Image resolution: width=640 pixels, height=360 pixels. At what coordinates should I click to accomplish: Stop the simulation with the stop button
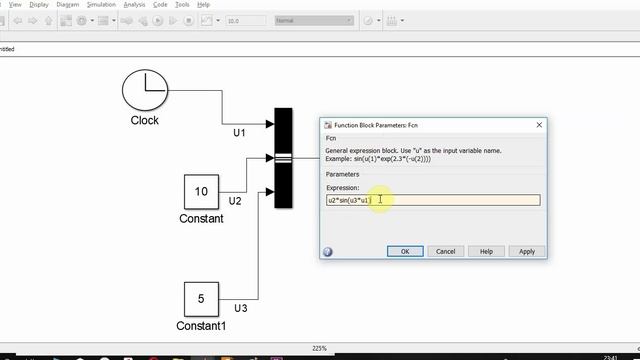point(188,20)
